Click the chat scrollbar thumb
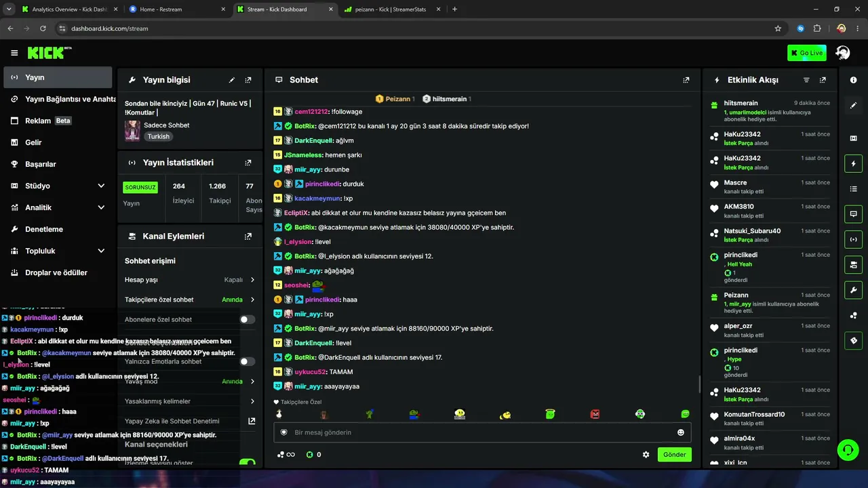 (699, 384)
